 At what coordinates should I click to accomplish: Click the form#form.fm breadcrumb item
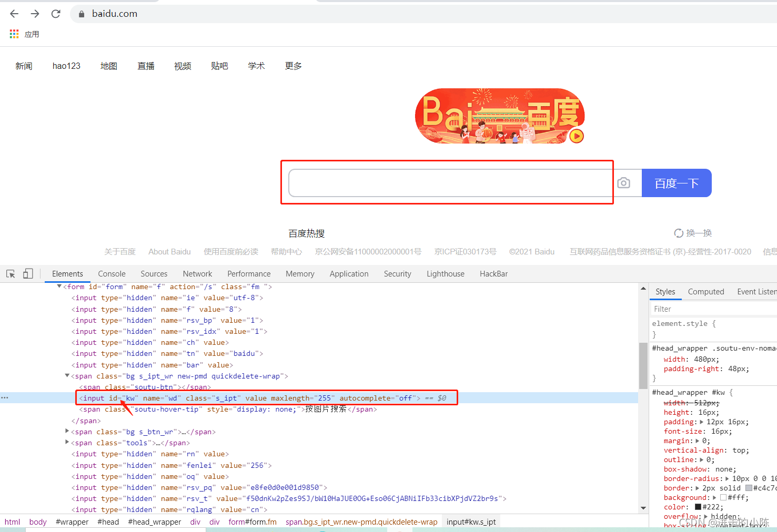pos(253,522)
